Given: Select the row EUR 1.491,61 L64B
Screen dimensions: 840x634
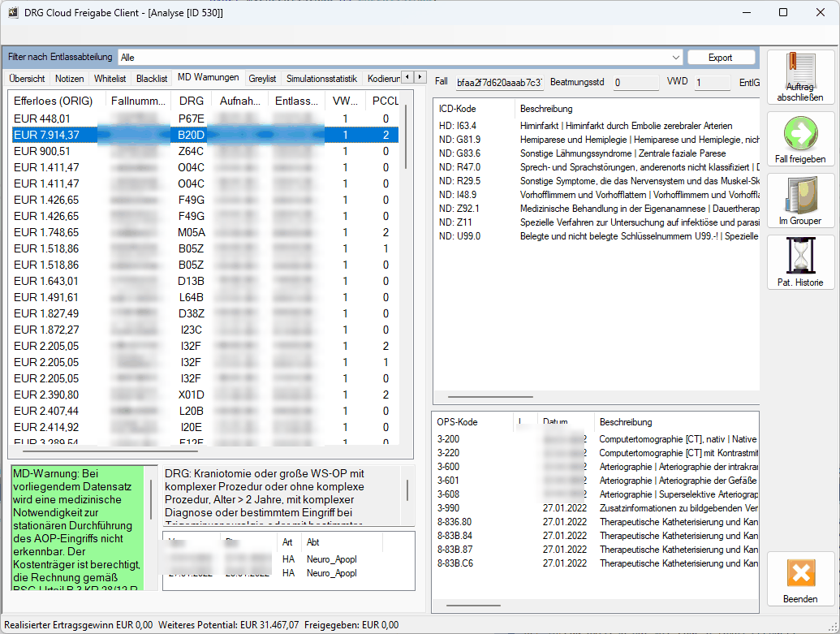Looking at the screenshot, I should [205, 297].
